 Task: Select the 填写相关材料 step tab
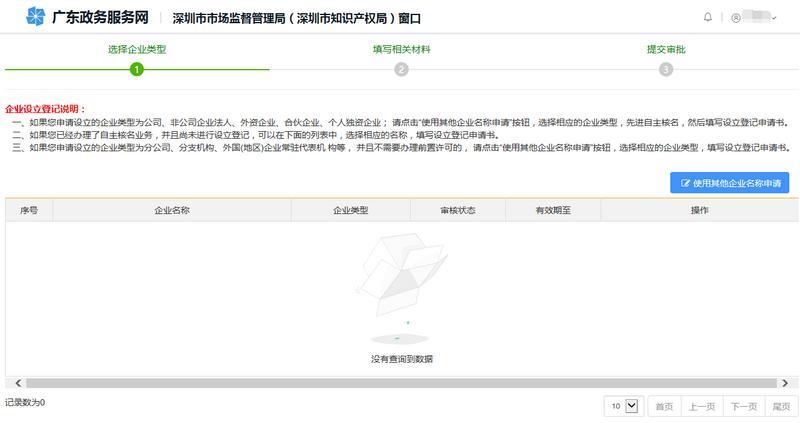click(401, 48)
